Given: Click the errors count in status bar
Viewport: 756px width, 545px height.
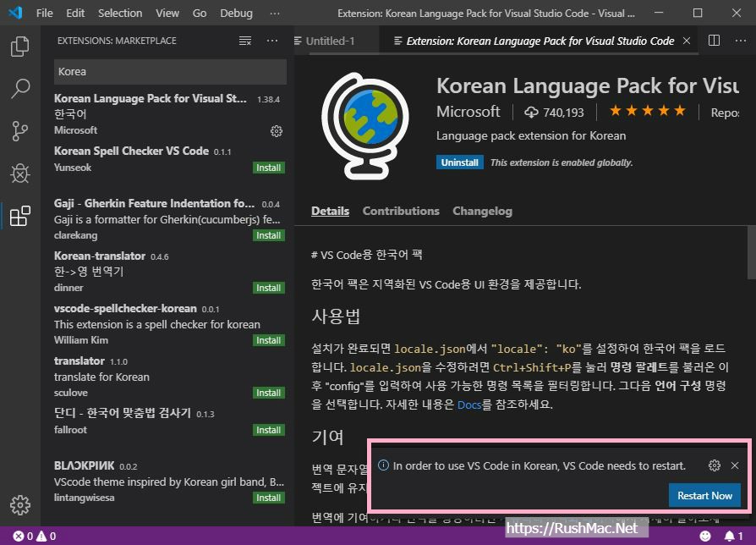Looking at the screenshot, I should (23, 536).
